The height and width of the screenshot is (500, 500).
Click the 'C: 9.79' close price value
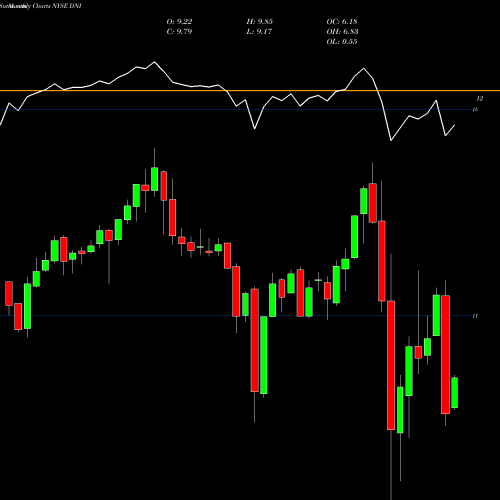pos(179,32)
